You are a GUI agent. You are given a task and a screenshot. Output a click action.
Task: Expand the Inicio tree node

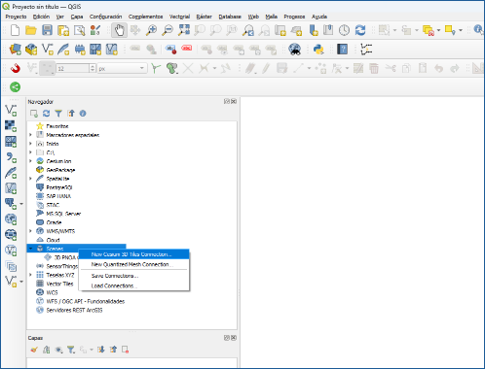(x=30, y=144)
